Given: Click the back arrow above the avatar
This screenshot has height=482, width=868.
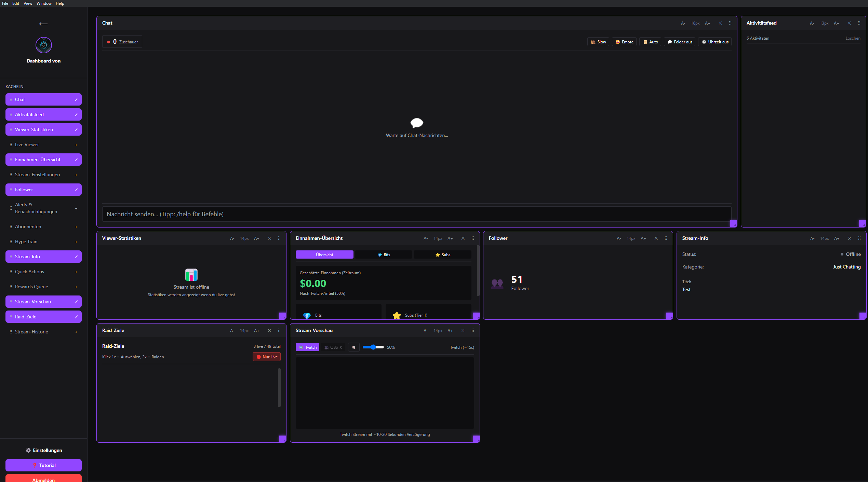Looking at the screenshot, I should coord(43,24).
